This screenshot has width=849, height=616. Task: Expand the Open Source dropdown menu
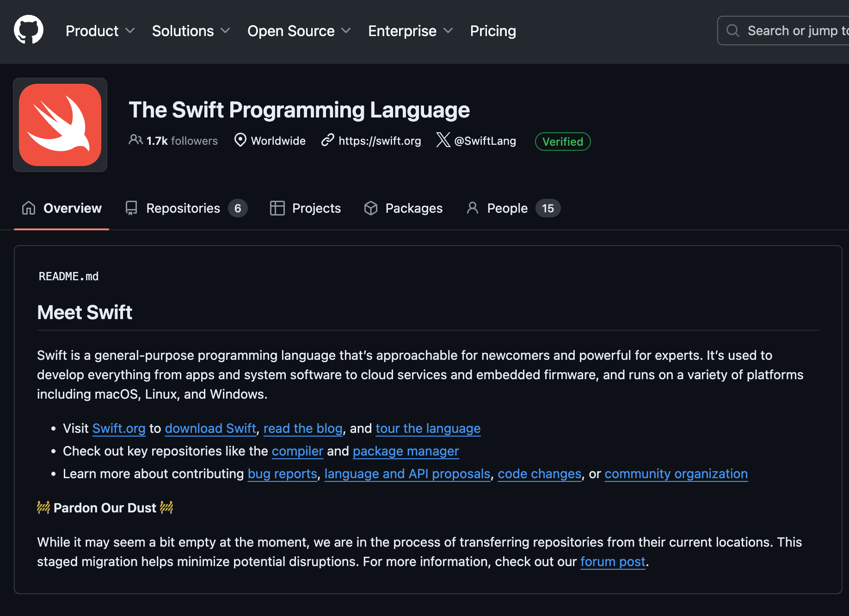click(299, 31)
